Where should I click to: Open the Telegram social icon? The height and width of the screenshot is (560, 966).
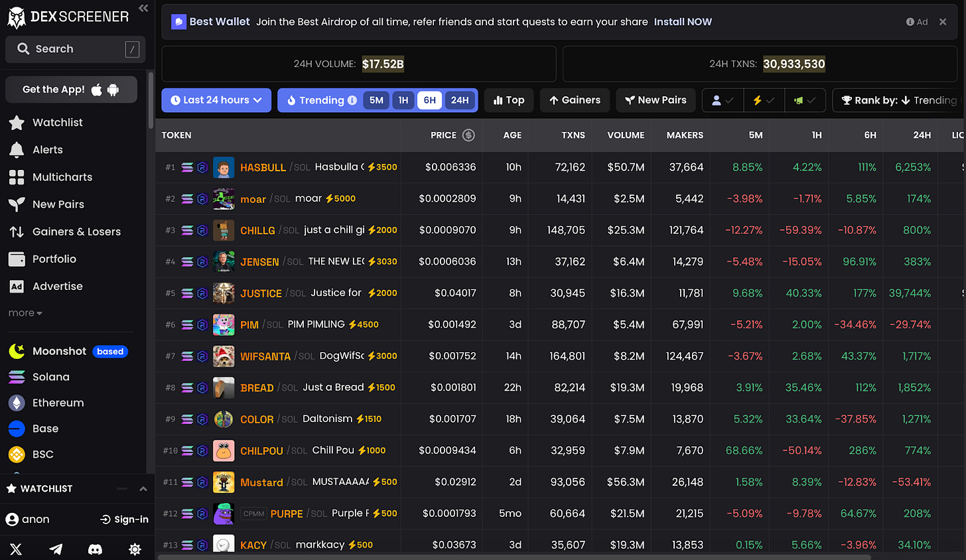coord(56,549)
